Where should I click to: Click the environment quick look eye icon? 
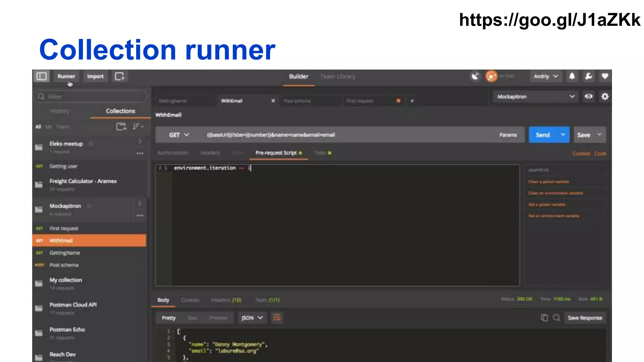pos(588,96)
